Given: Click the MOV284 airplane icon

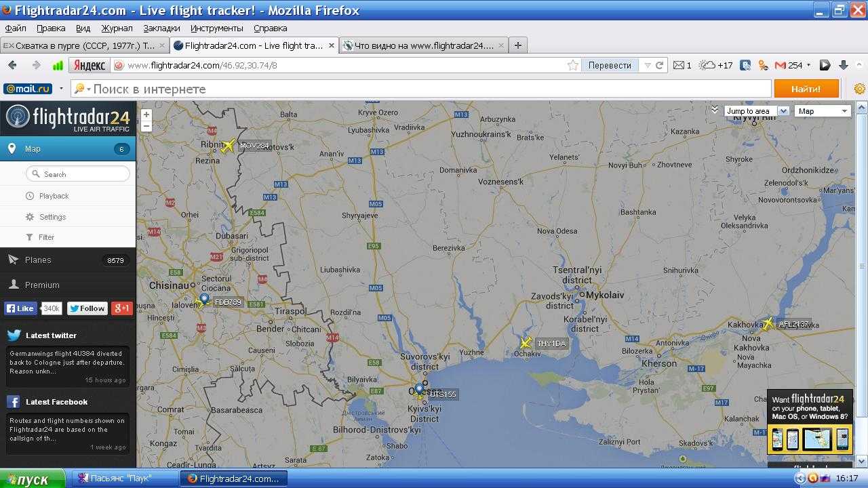Looking at the screenshot, I should tap(229, 146).
